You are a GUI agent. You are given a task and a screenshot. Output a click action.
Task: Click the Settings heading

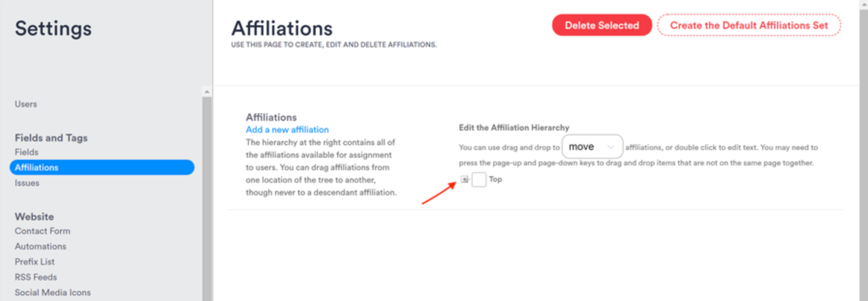click(x=53, y=29)
